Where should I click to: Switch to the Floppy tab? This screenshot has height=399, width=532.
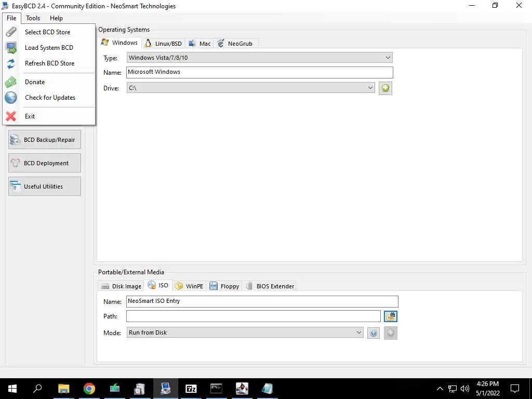[224, 286]
